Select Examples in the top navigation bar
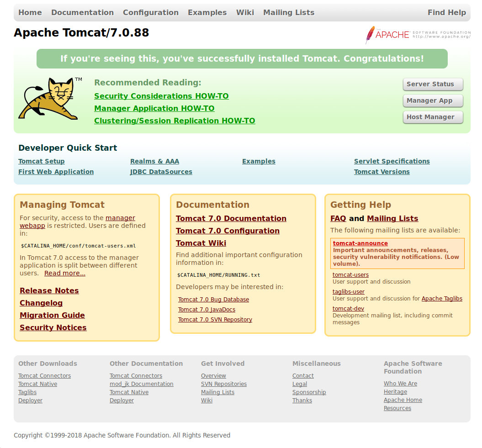 [207, 13]
